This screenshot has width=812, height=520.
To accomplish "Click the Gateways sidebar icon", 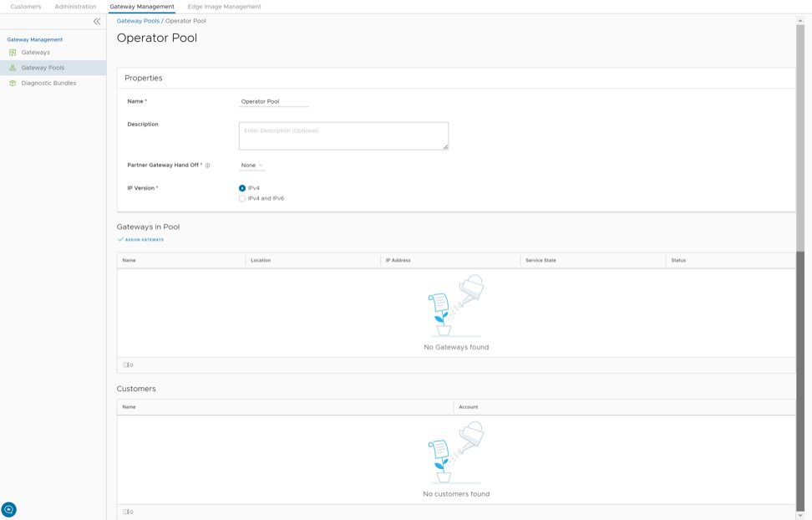I will pyautogui.click(x=13, y=53).
